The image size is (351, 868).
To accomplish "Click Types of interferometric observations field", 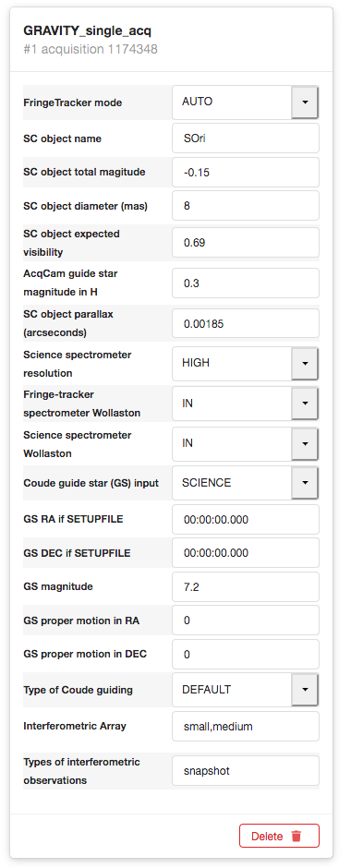I will pos(246,770).
